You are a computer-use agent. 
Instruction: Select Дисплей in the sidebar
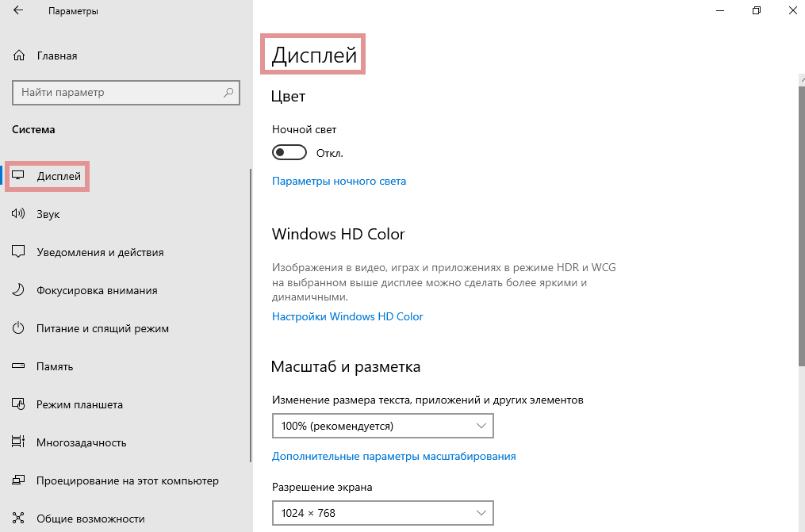click(59, 176)
